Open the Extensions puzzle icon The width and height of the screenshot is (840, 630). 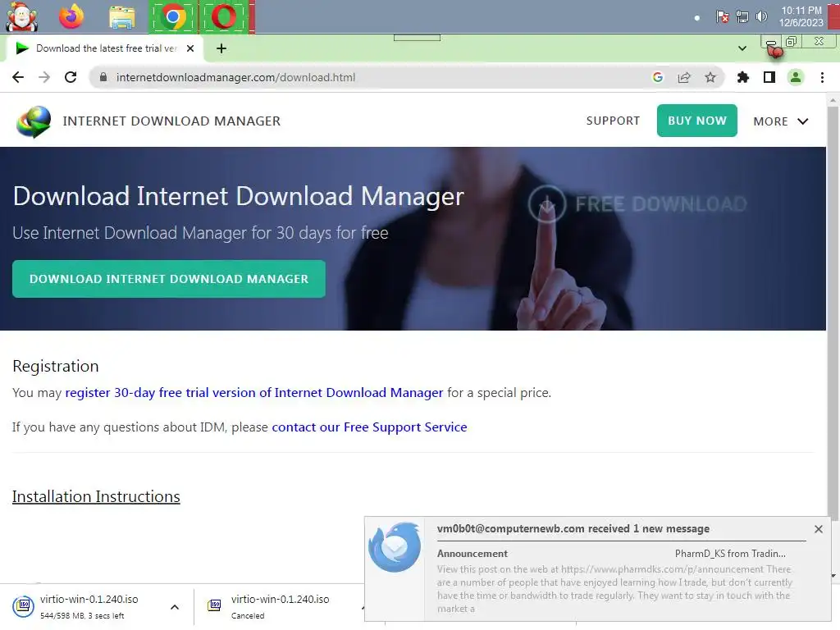point(743,77)
